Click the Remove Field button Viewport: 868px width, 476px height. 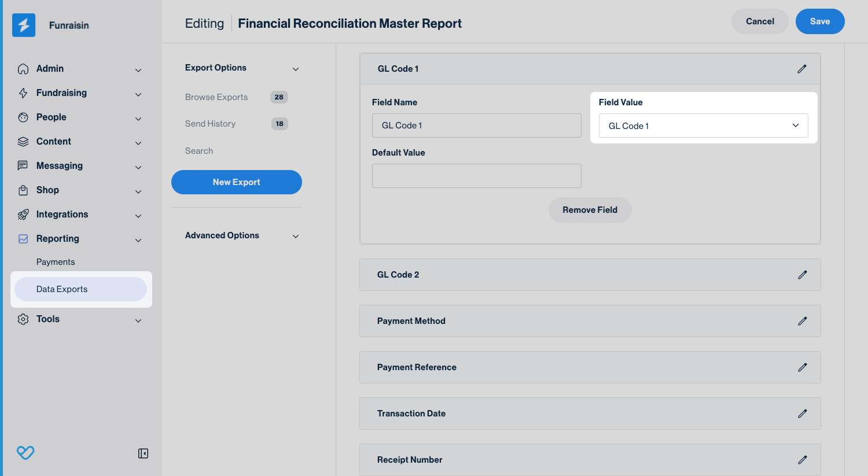tap(590, 210)
